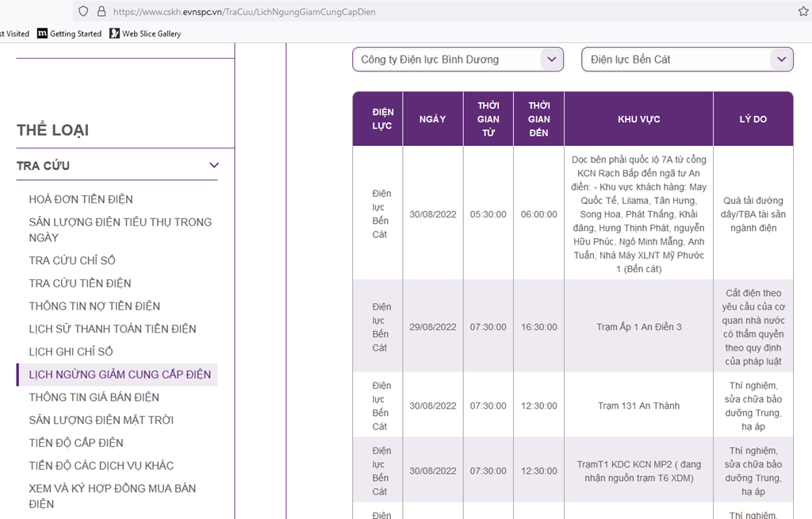
Task: Click the TrạmT1 KDC KCN MP2 cell
Action: pos(639,471)
